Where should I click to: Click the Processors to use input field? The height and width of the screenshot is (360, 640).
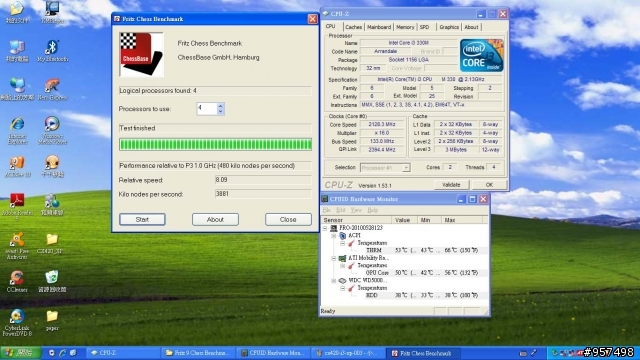(207, 109)
